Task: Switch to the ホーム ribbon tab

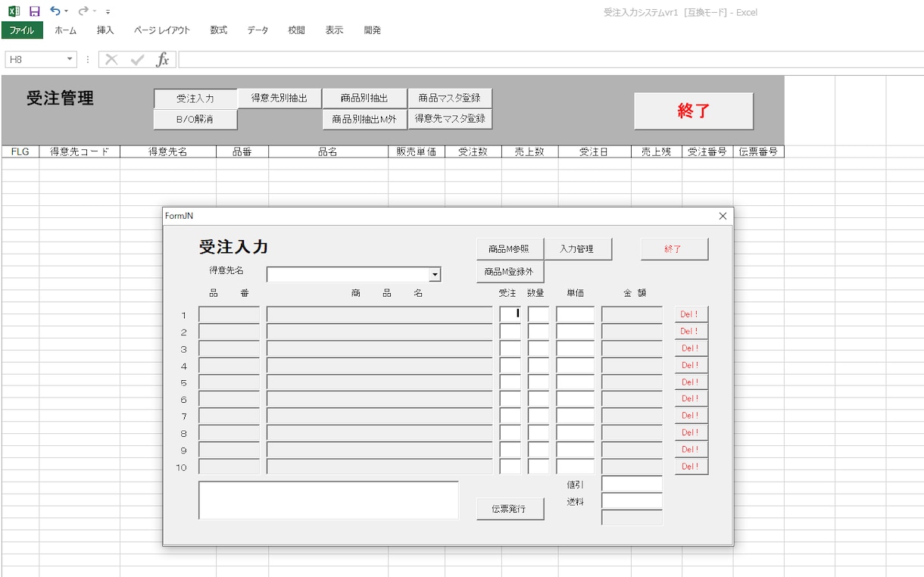Action: 66,30
